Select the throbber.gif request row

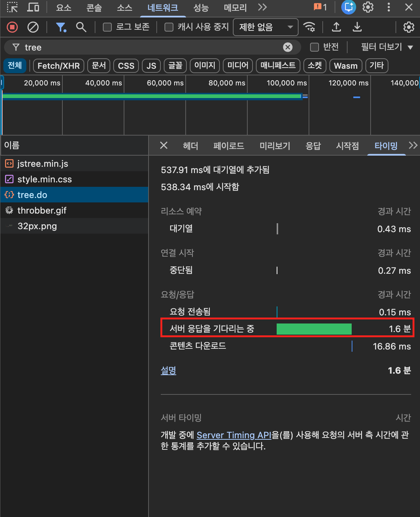click(x=74, y=210)
